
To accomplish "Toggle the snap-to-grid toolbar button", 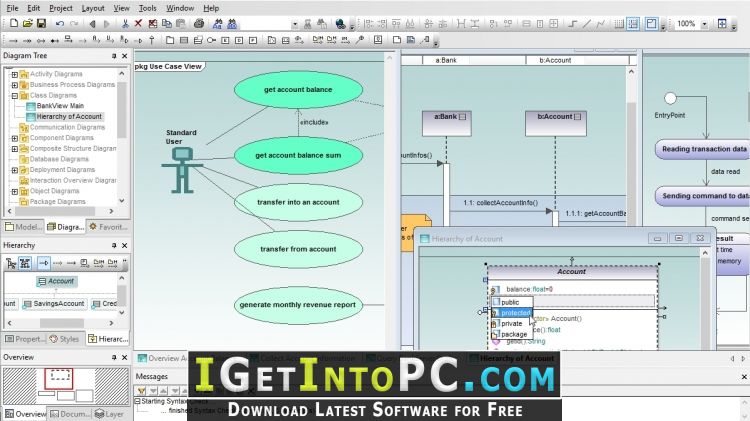I will (x=633, y=23).
